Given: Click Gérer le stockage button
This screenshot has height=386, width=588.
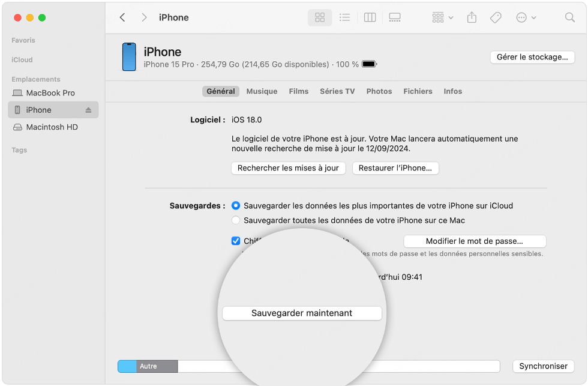Looking at the screenshot, I should (532, 57).
